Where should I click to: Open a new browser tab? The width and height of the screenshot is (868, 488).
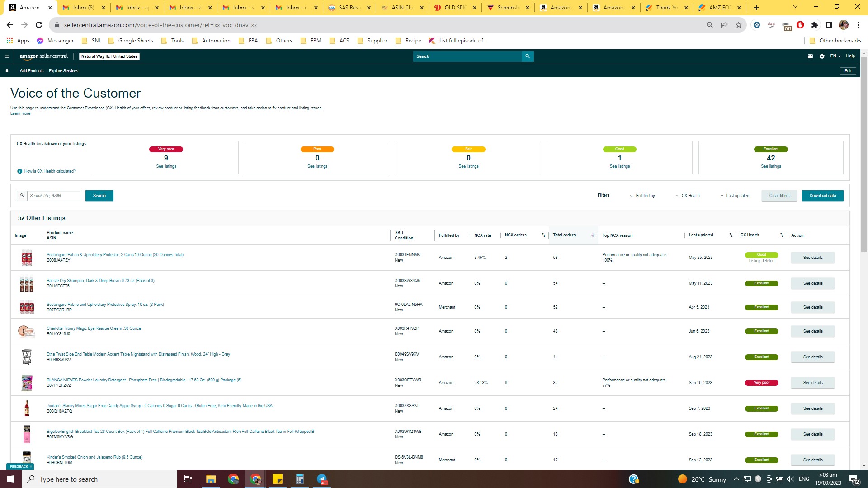click(756, 8)
